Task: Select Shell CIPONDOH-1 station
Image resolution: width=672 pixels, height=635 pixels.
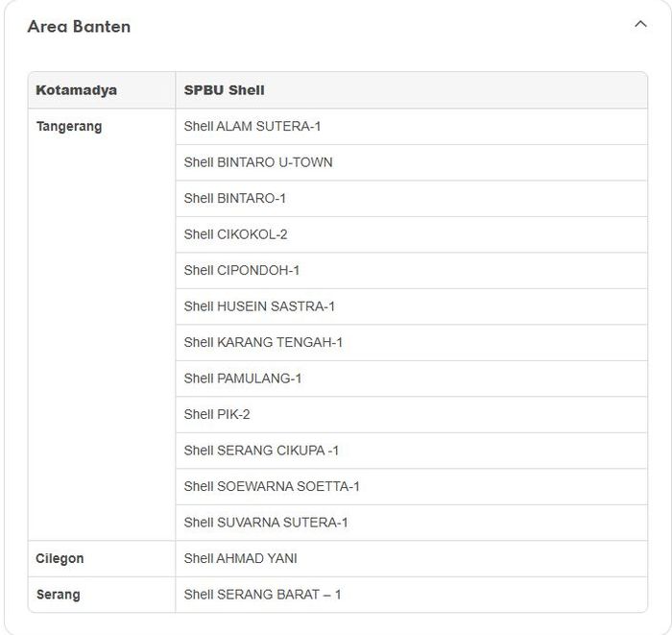Action: coord(242,270)
